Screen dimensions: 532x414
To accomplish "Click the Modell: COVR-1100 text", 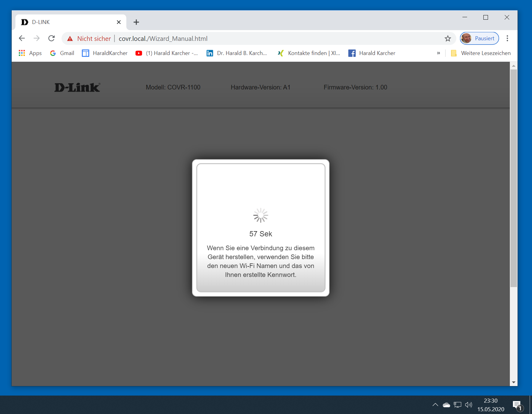I will (173, 87).
